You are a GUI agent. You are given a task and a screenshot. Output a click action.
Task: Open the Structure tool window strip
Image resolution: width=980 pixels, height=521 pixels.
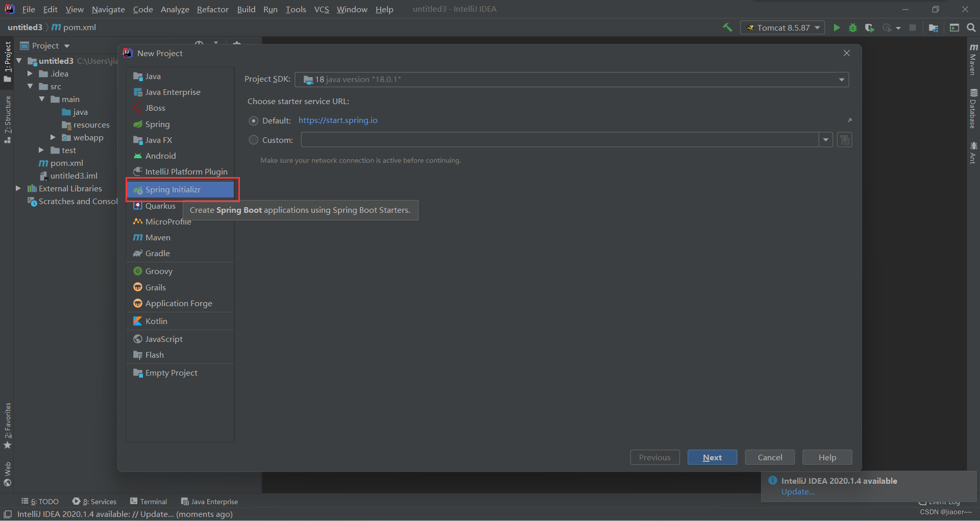(7, 119)
